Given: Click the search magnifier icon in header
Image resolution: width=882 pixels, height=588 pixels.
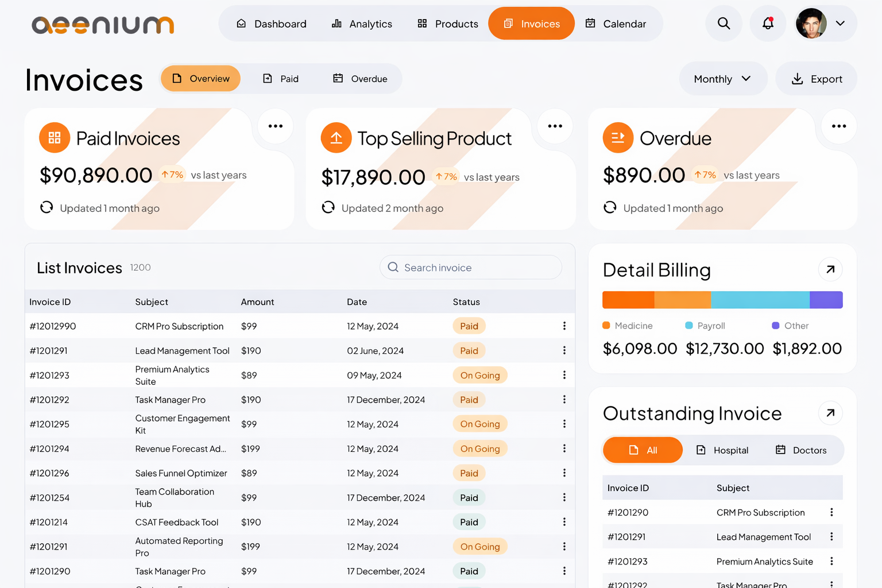Looking at the screenshot, I should tap(724, 24).
